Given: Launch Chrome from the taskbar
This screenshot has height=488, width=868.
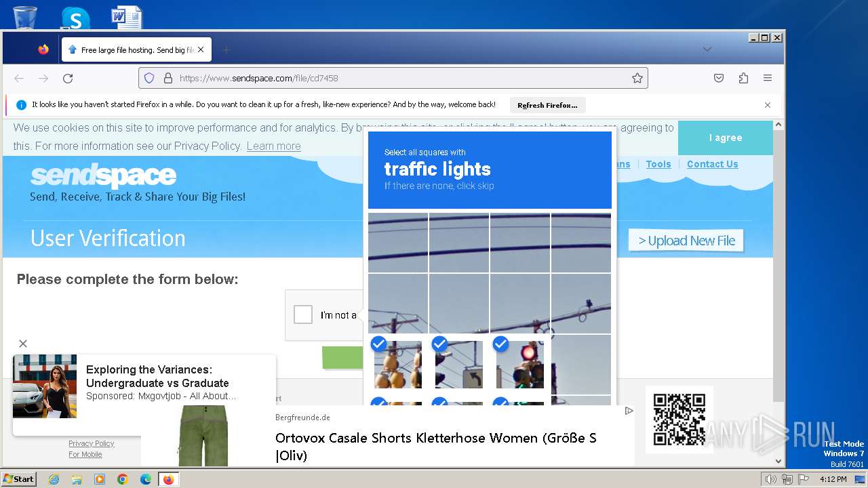Looking at the screenshot, I should tap(123, 479).
